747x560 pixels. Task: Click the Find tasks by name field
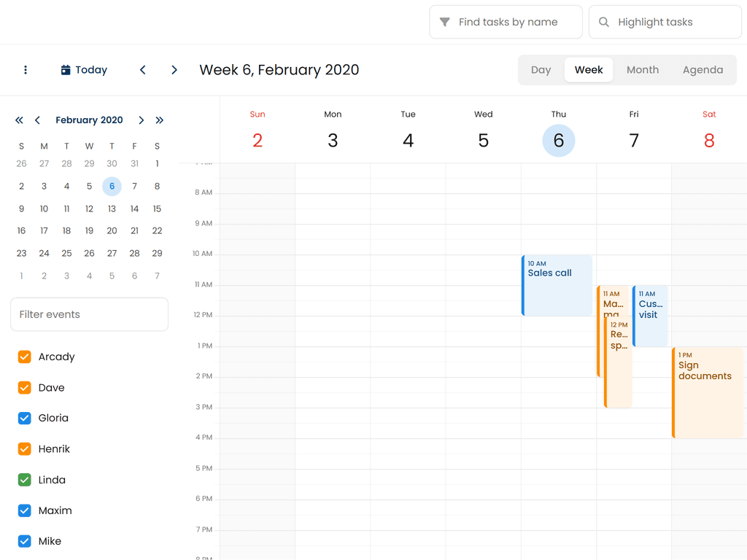point(507,22)
